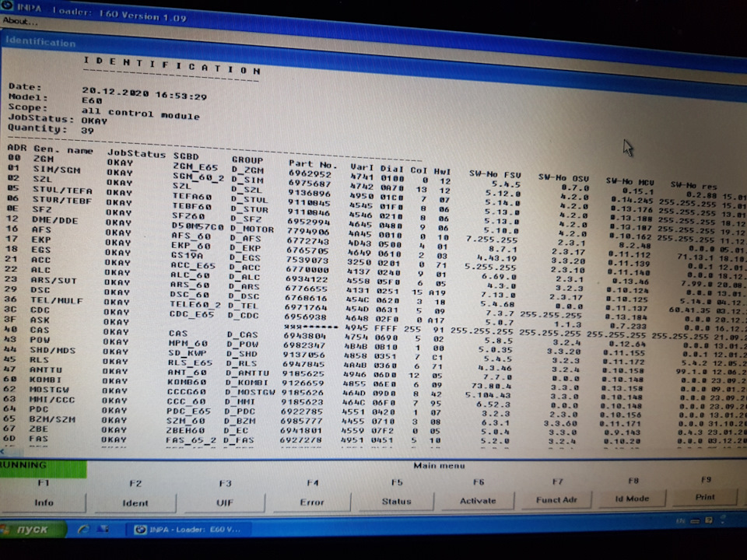747x560 pixels.
Task: Click the Quantity value 39
Action: (x=87, y=130)
